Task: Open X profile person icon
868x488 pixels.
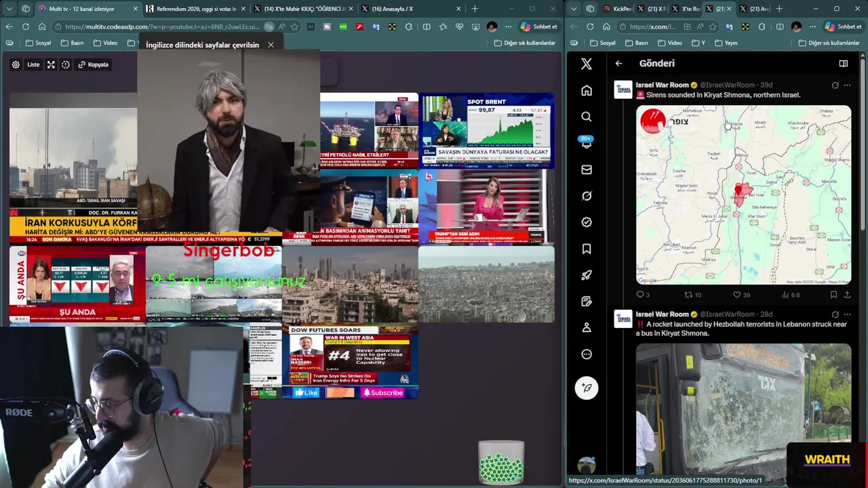Action: [587, 327]
